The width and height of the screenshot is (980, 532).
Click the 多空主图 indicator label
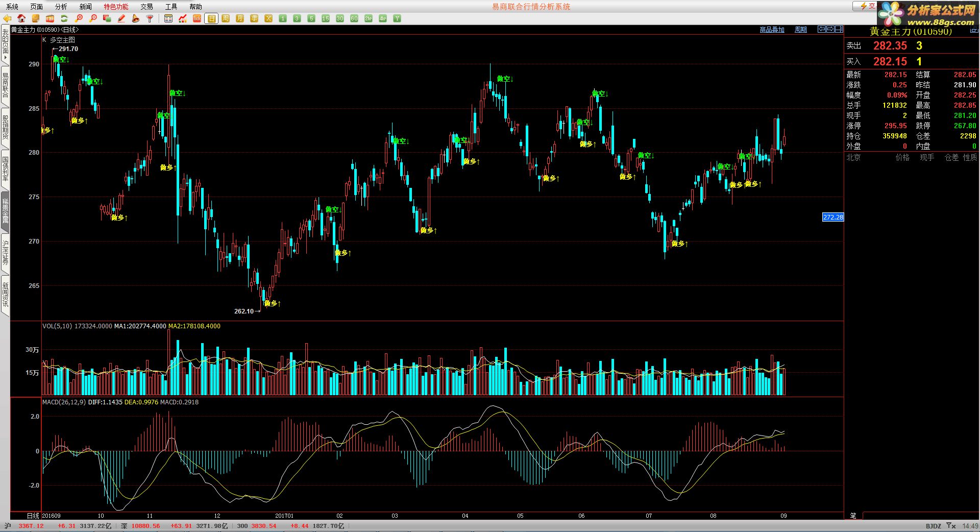pyautogui.click(x=62, y=40)
